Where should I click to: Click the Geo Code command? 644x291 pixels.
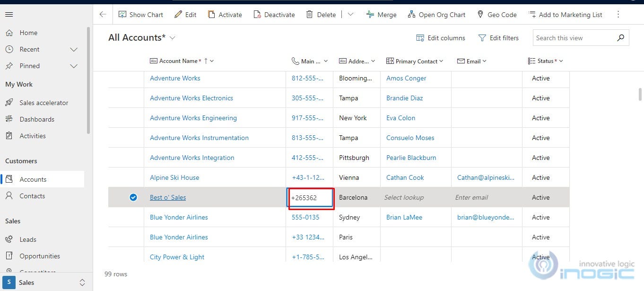(496, 15)
